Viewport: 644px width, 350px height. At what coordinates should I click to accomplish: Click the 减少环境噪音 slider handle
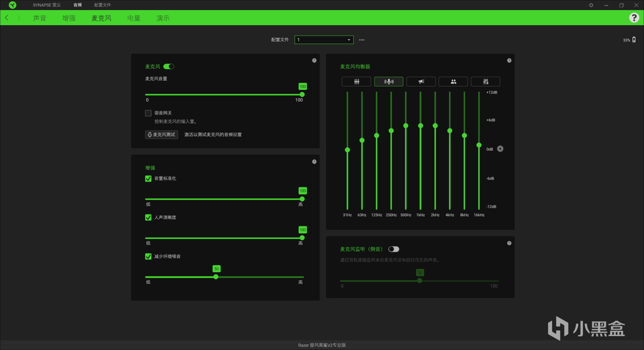(x=216, y=277)
